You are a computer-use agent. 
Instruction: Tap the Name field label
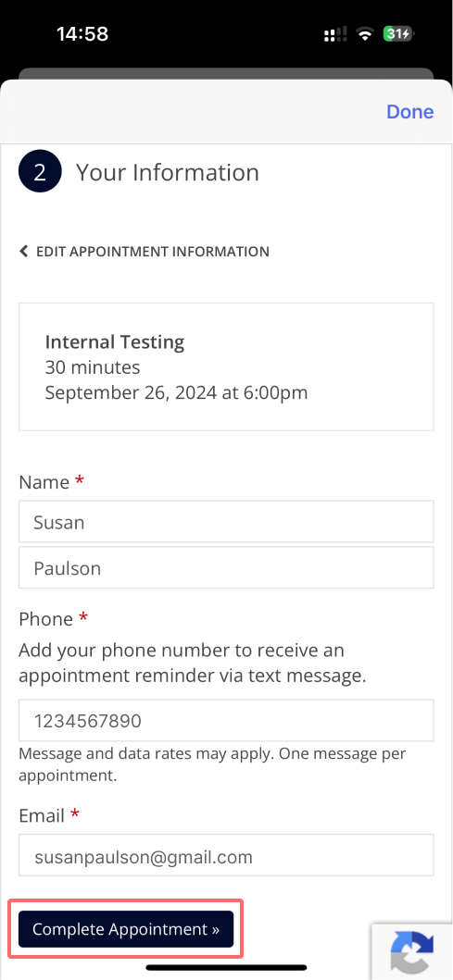click(44, 482)
